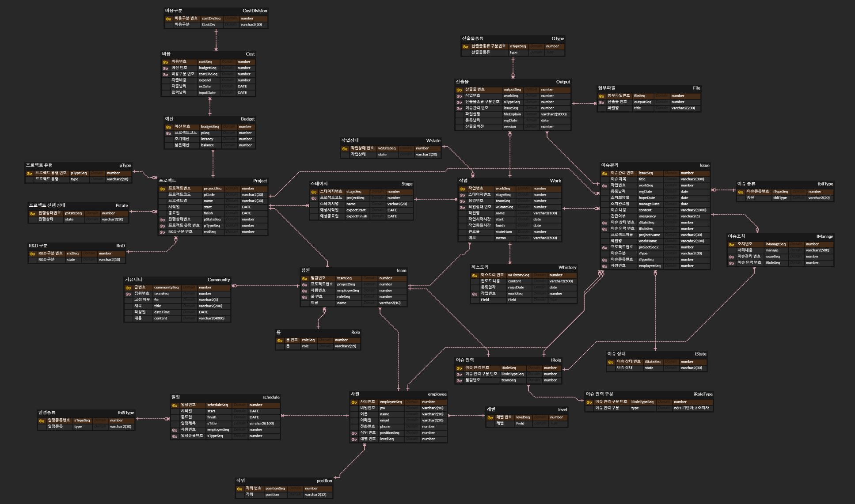The height and width of the screenshot is (504, 855).
Task: Select the sTitle column in schedule table
Action: point(212,424)
